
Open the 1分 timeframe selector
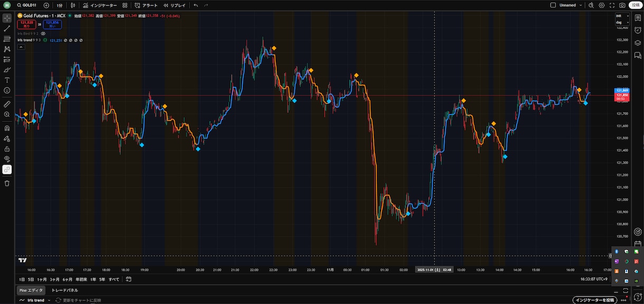[x=60, y=5]
